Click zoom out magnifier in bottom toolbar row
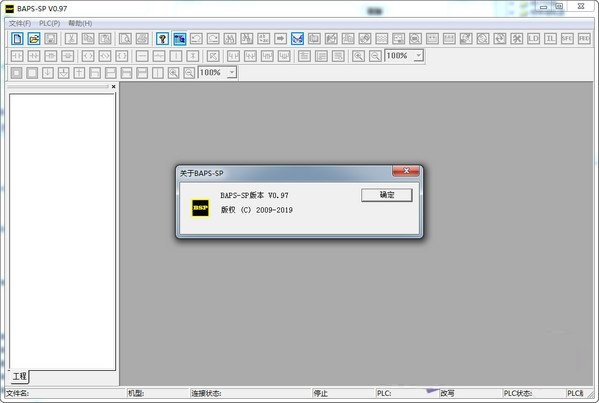 tap(189, 73)
